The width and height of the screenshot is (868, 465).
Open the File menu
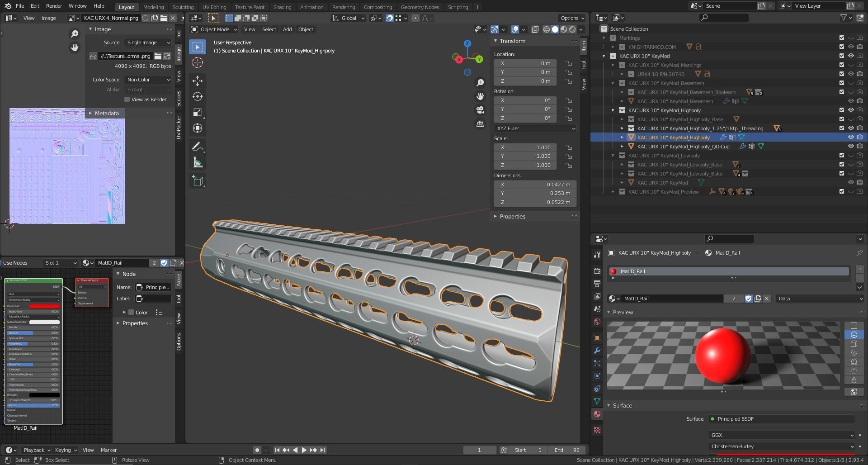point(20,6)
